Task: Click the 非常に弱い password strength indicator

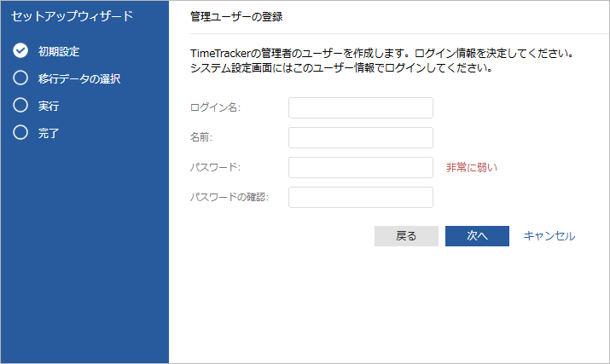Action: coord(471,167)
